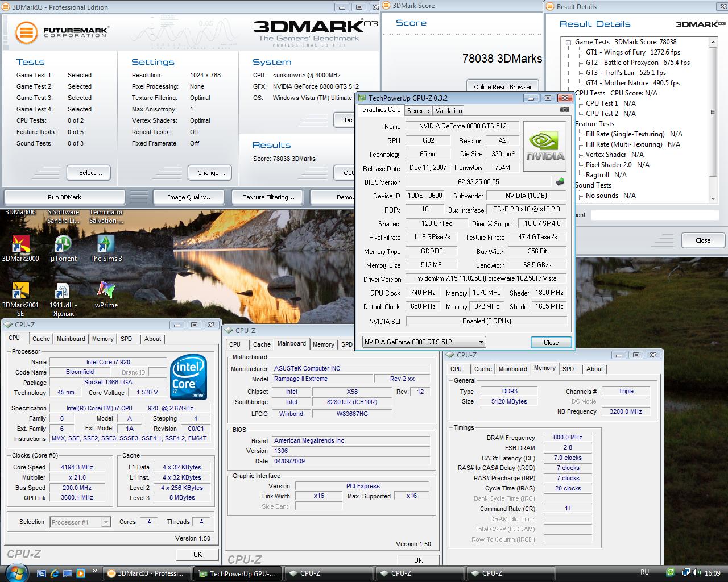The height and width of the screenshot is (582, 728).
Task: Click the BIOS save chip icon in GPU-Z
Action: coord(560,182)
